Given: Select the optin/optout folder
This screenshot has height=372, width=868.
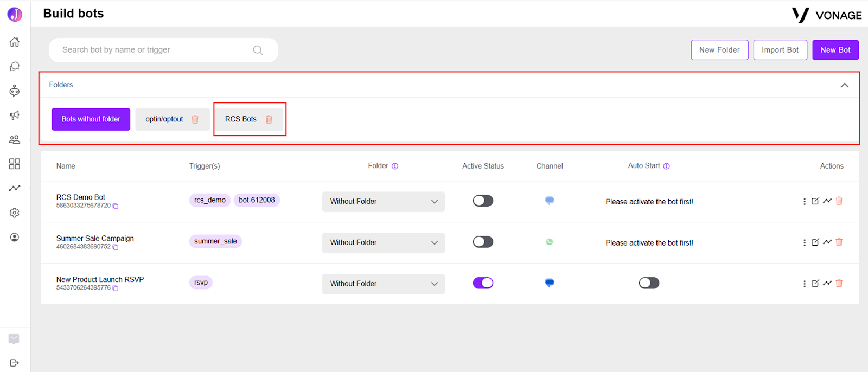Looking at the screenshot, I should point(164,119).
